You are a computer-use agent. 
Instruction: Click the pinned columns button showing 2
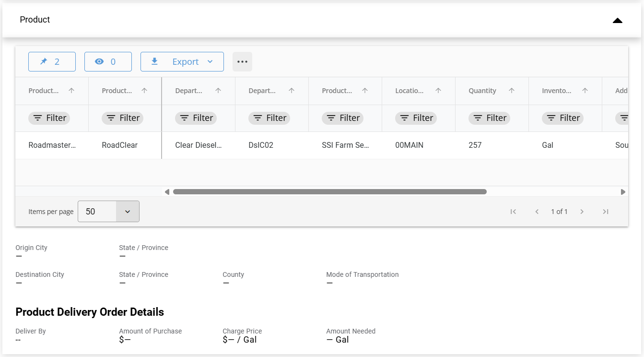(52, 61)
